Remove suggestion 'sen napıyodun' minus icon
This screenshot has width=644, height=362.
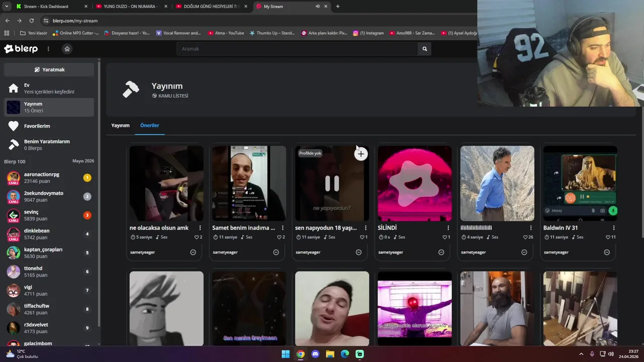(359, 252)
